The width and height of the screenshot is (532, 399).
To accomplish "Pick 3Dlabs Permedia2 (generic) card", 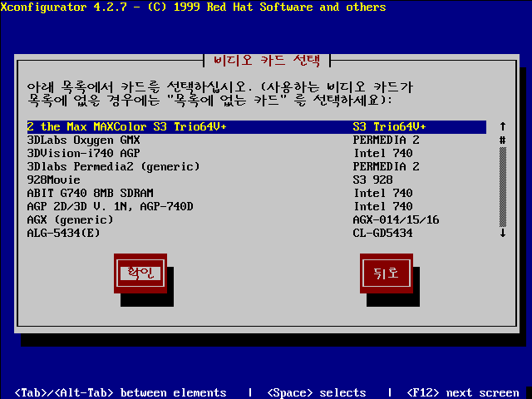I will pos(257,166).
